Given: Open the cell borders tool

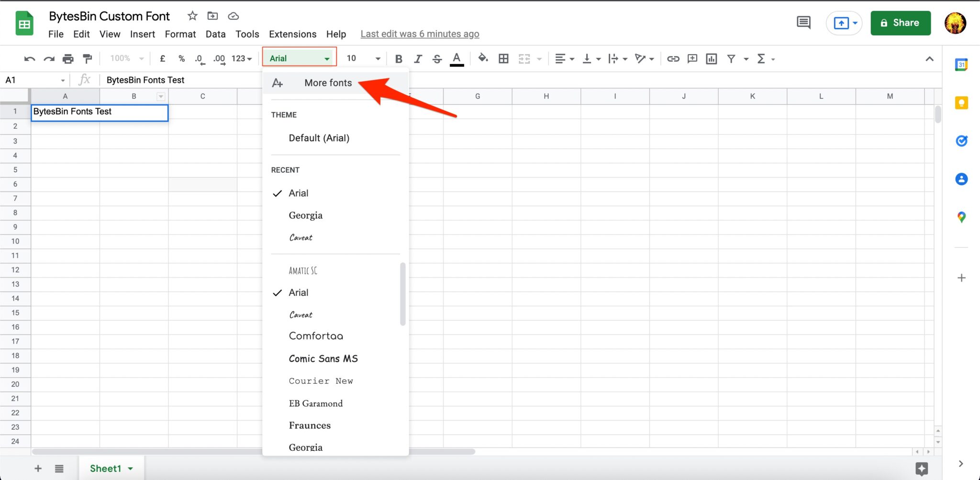Looking at the screenshot, I should (x=503, y=59).
